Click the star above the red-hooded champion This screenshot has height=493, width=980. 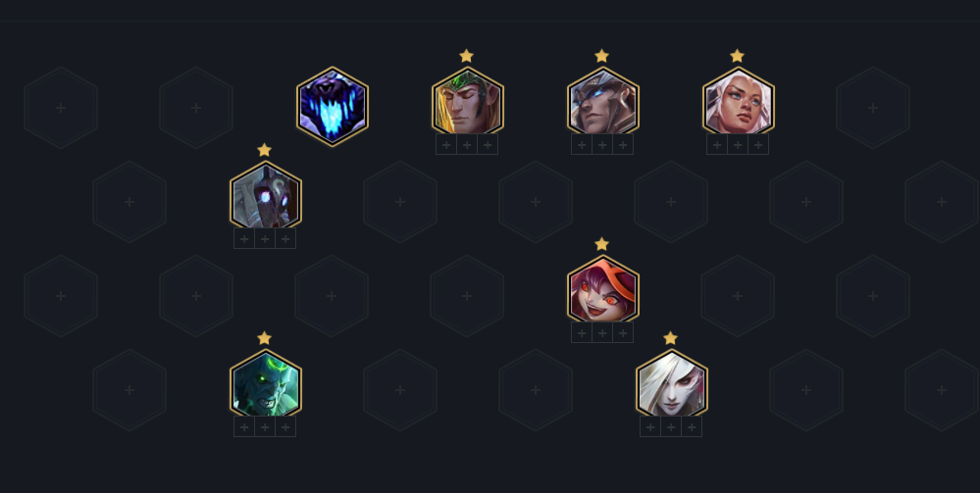coord(602,244)
